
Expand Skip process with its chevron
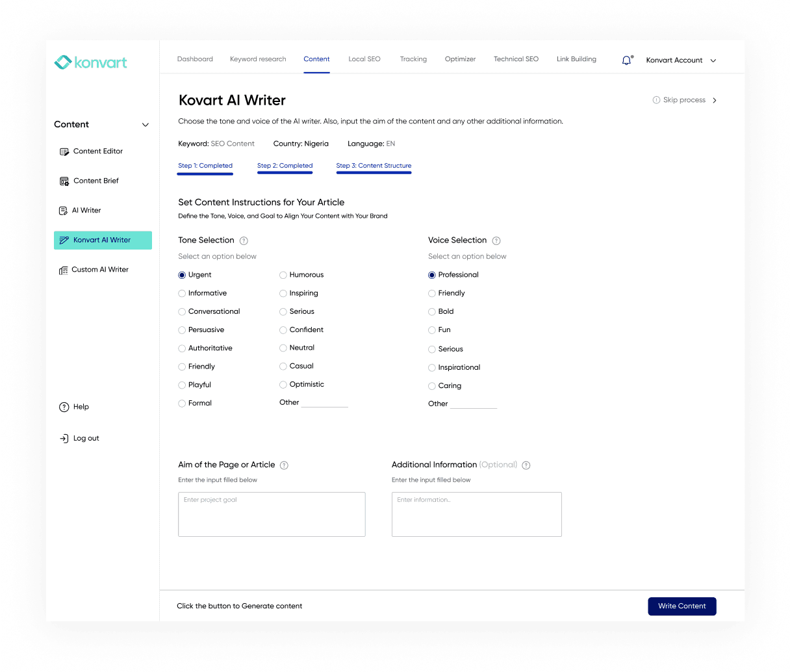(714, 100)
